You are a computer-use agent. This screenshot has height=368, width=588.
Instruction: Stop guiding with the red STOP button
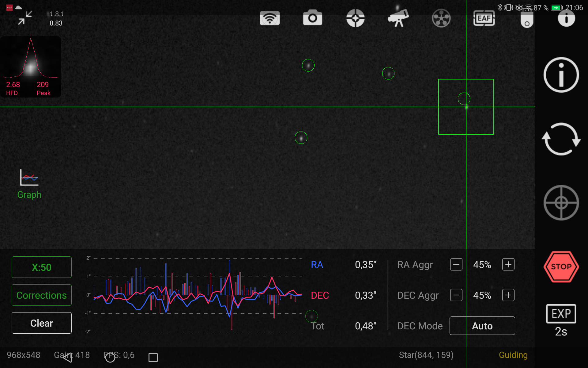coord(561,266)
